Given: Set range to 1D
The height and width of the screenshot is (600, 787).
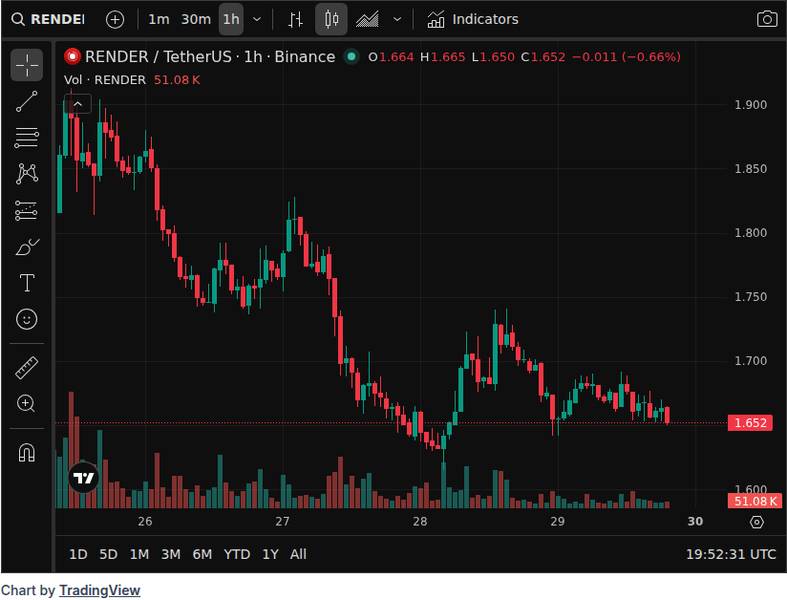Looking at the screenshot, I should pyautogui.click(x=78, y=554).
